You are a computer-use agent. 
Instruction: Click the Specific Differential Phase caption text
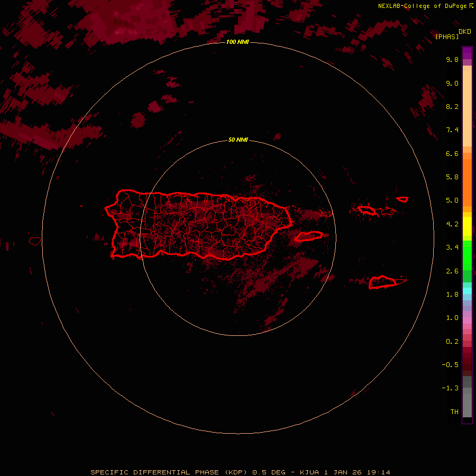pyautogui.click(x=240, y=472)
